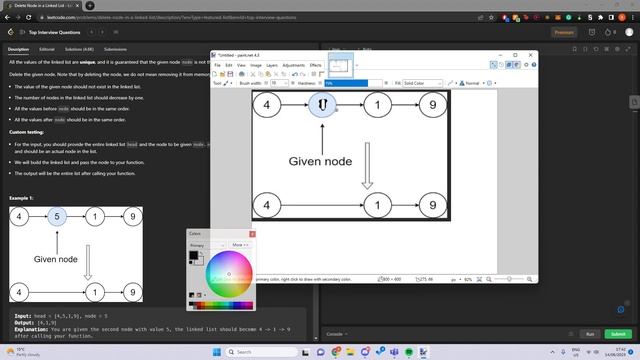The image size is (640, 360).
Task: Open paint.net Settings gear
Action: tap(526, 64)
